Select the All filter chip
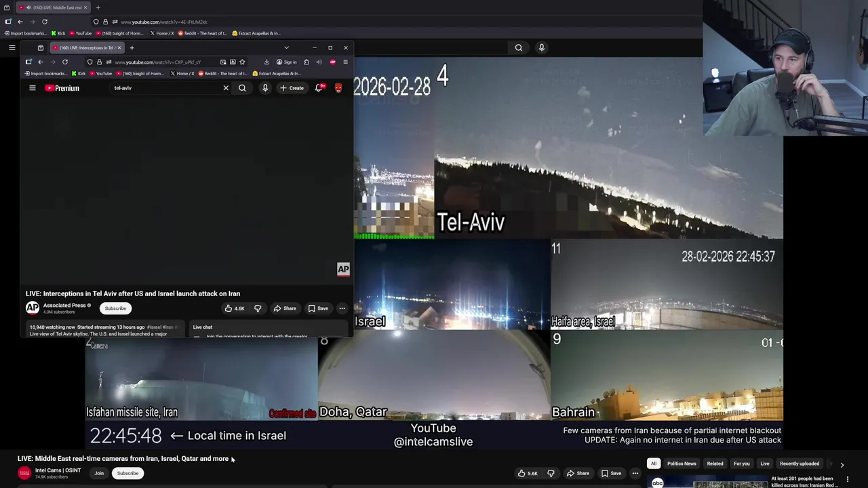Image resolution: width=868 pixels, height=488 pixels. pos(654,464)
